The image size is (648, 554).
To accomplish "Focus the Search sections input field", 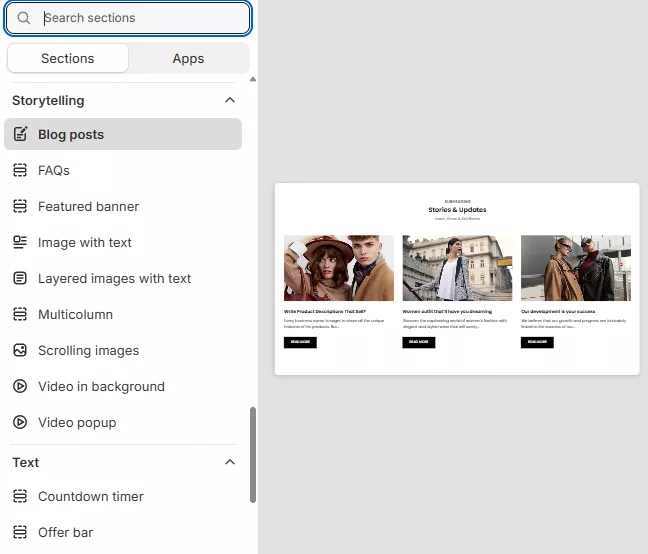I will coord(140,18).
